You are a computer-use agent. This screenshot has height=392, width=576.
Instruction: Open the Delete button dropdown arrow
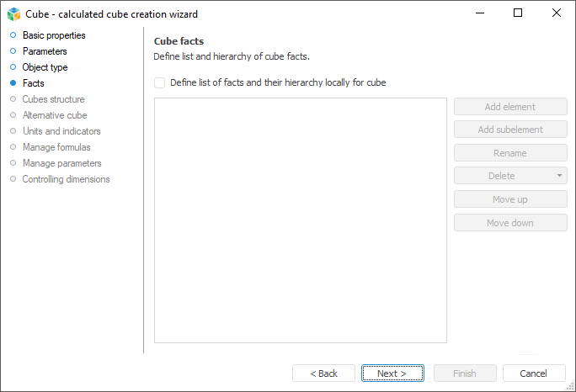pos(559,176)
